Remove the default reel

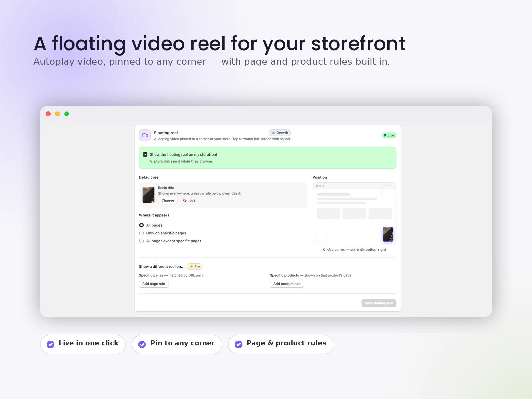189,200
